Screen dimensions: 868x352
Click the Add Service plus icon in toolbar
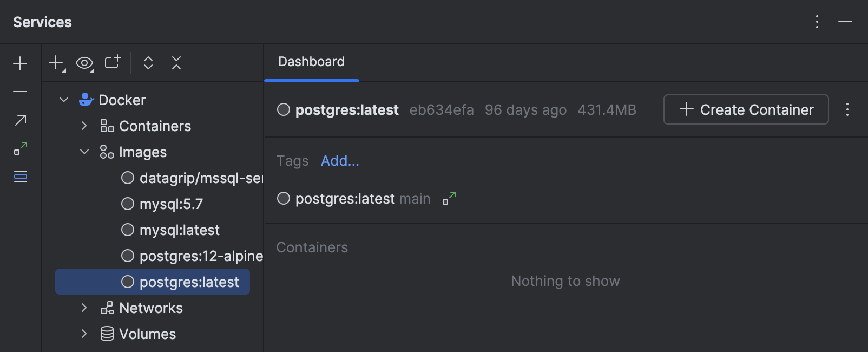point(56,63)
